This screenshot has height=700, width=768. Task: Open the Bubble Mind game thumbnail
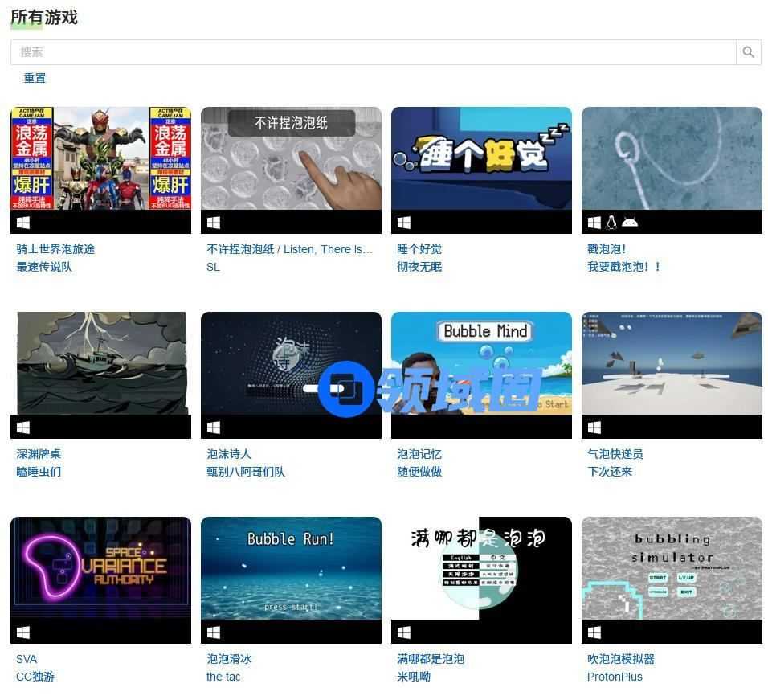tap(481, 363)
